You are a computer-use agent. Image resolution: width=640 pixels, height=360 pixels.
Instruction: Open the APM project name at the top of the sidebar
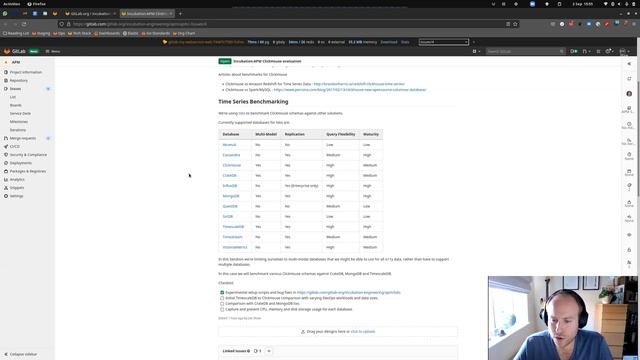(16, 62)
